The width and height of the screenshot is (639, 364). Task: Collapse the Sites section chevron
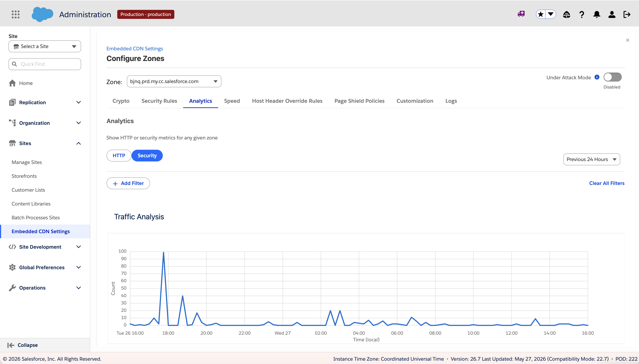point(78,143)
